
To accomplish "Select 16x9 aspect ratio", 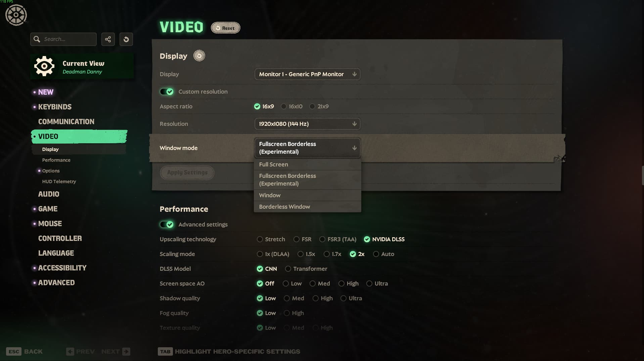I will pos(264,106).
